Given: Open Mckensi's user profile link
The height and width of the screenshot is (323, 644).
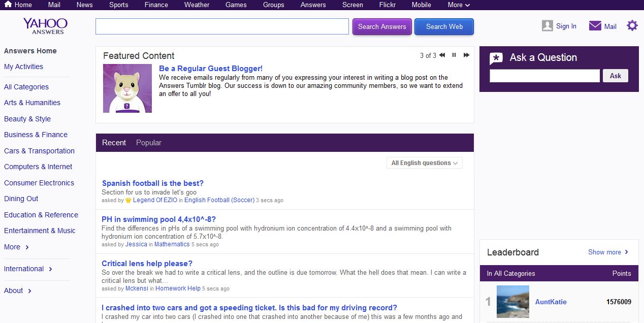Looking at the screenshot, I should pos(137,288).
